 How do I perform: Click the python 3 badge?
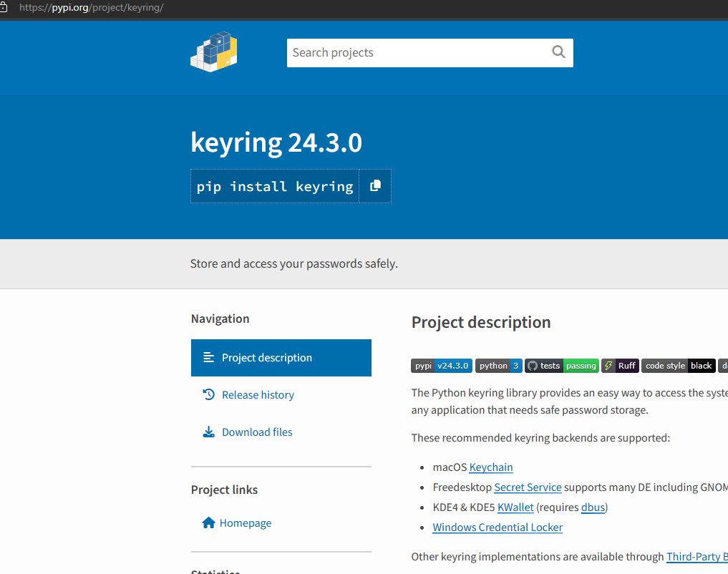499,366
